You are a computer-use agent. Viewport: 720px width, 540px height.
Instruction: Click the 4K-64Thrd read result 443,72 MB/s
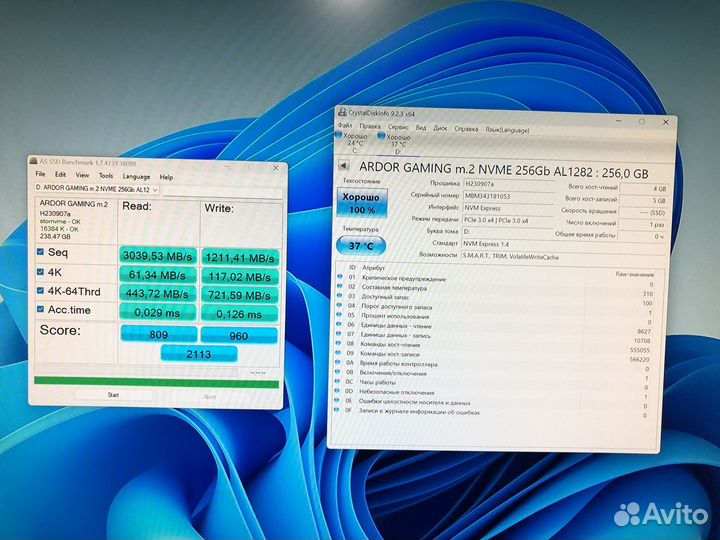tap(158, 294)
